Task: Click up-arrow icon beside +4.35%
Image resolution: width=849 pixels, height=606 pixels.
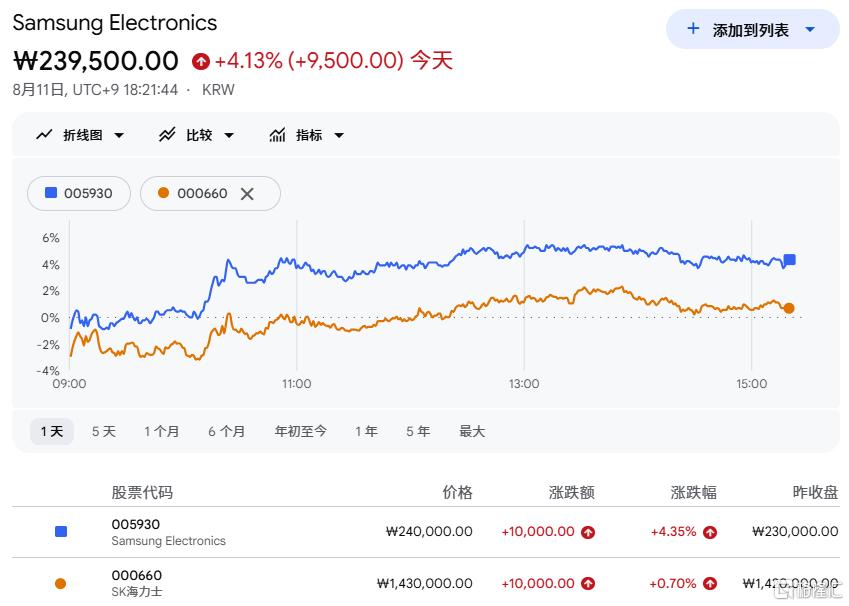Action: (x=710, y=532)
